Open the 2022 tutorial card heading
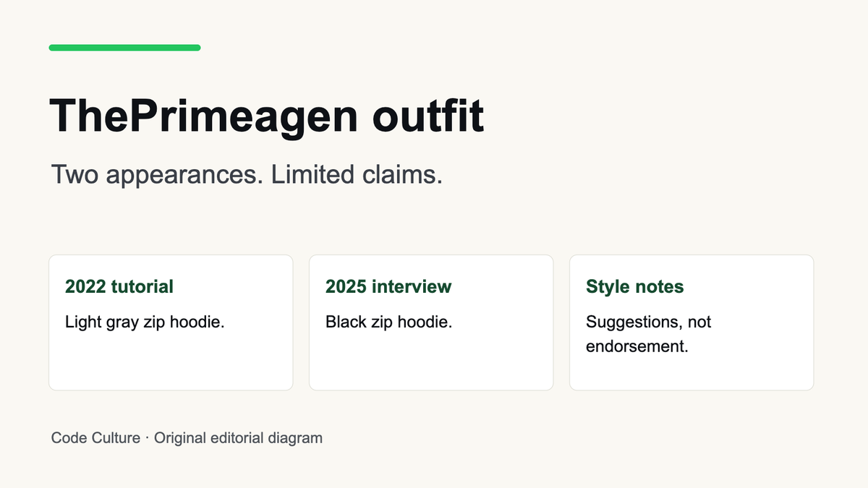 119,286
